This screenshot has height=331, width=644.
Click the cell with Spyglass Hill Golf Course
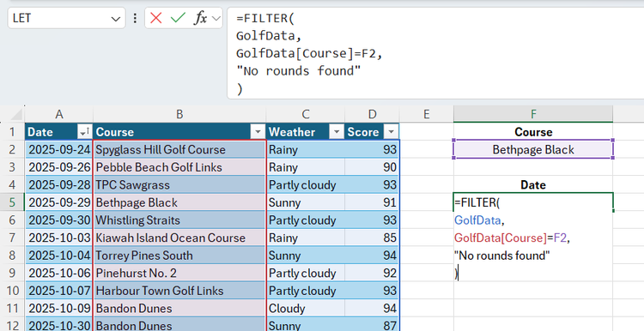pos(179,150)
